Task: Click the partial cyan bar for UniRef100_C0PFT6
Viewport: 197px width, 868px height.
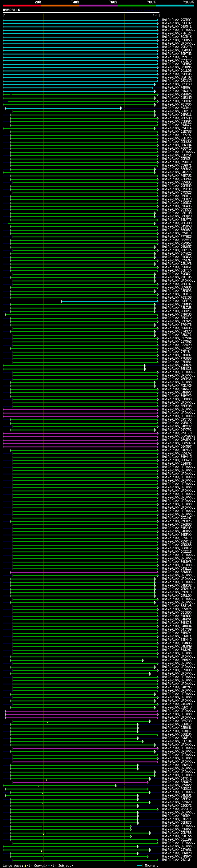Action: click(x=110, y=301)
